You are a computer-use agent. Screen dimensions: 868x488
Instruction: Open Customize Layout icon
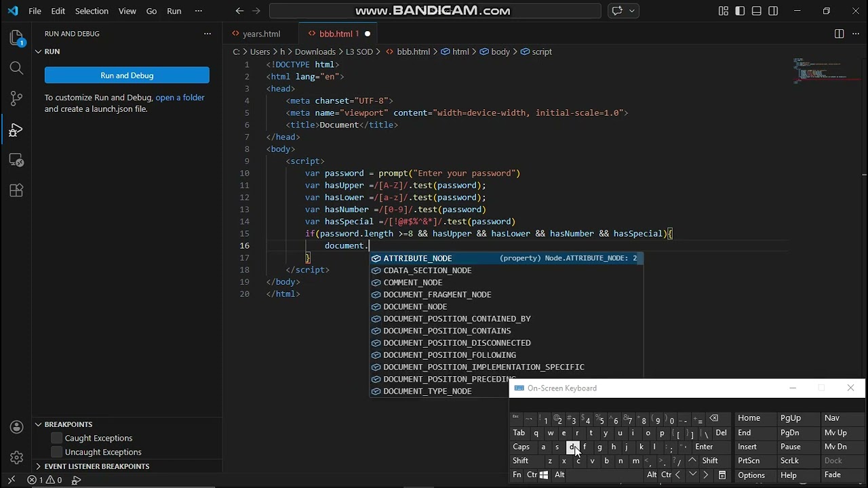pos(724,11)
